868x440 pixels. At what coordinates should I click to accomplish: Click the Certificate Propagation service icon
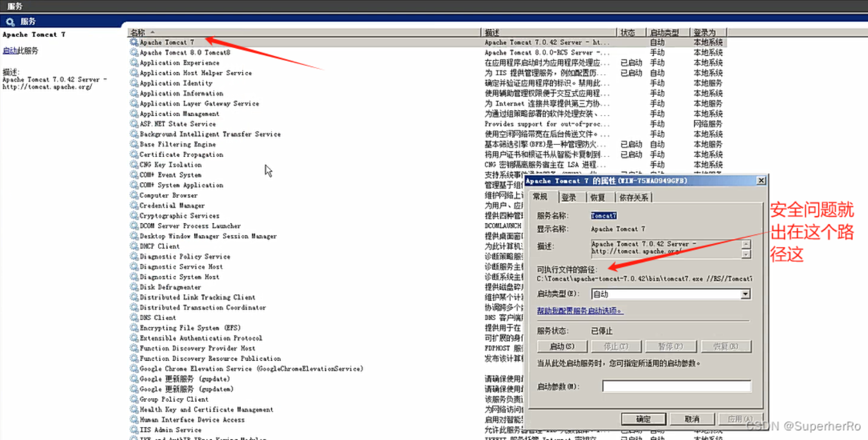134,155
